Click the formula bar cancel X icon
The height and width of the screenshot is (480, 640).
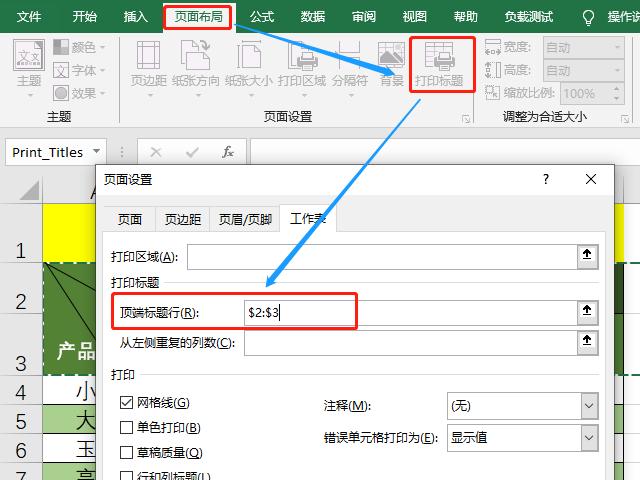[x=156, y=152]
